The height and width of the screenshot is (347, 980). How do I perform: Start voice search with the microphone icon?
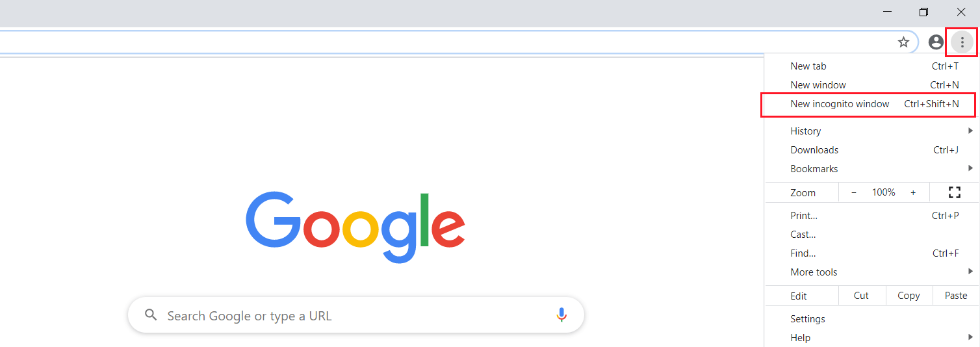561,315
